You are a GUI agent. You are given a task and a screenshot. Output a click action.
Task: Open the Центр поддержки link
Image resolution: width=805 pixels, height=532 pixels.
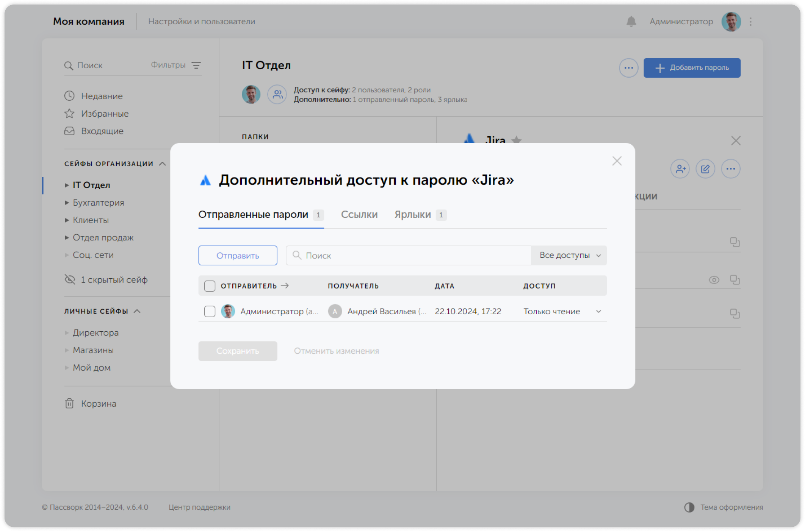(199, 507)
